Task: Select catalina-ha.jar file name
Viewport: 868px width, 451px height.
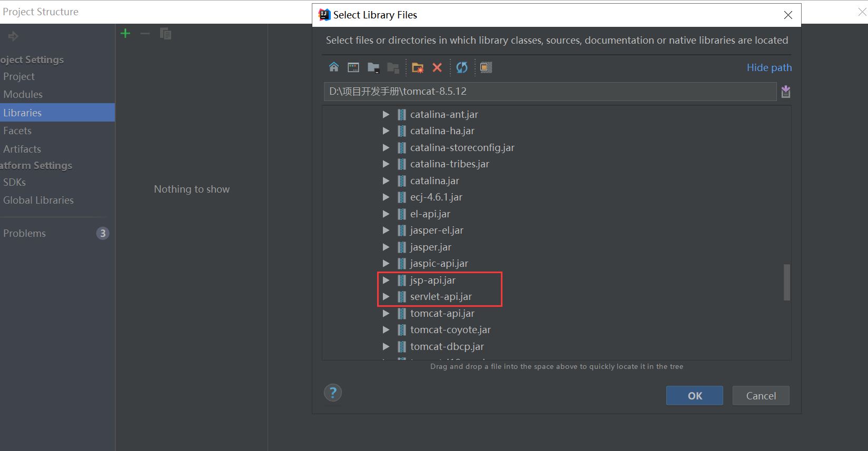Action: (x=442, y=131)
